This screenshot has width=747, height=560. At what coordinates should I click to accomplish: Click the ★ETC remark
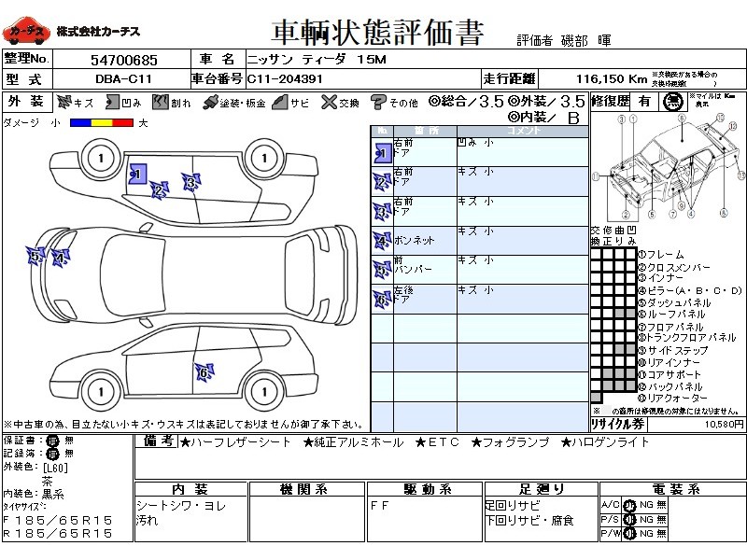437,442
